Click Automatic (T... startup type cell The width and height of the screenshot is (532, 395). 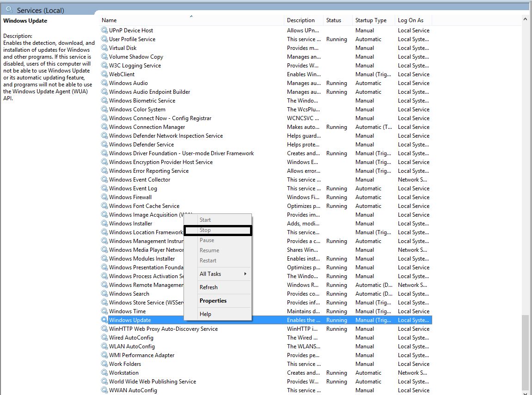coord(373,127)
